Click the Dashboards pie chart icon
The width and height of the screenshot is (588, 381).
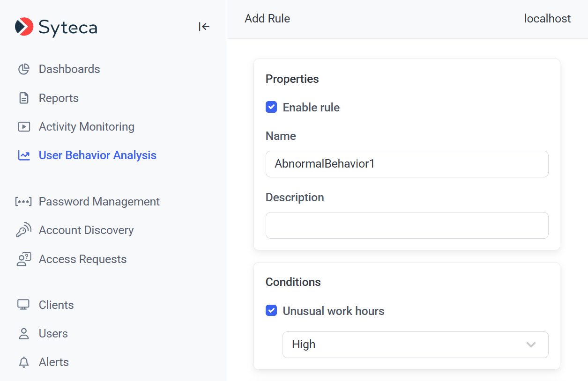tap(24, 69)
